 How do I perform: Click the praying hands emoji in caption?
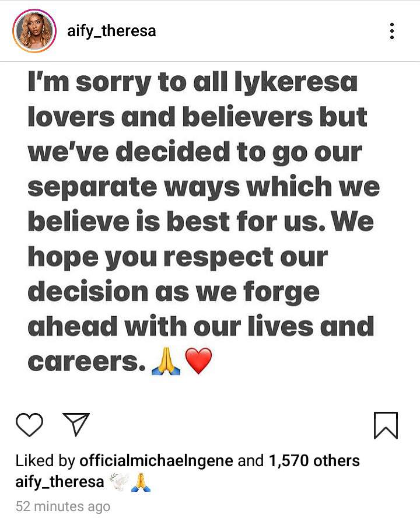coord(139,482)
